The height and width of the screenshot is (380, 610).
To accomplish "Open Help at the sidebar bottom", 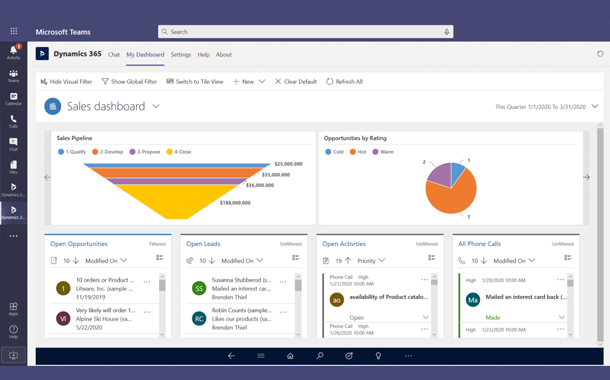I will click(14, 332).
